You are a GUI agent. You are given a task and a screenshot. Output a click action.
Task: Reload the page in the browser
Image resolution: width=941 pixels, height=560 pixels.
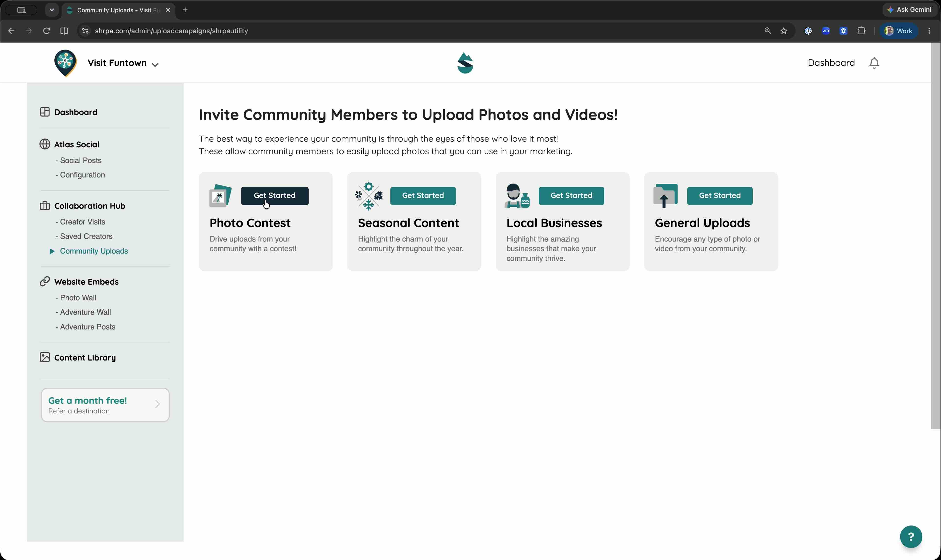click(x=47, y=31)
